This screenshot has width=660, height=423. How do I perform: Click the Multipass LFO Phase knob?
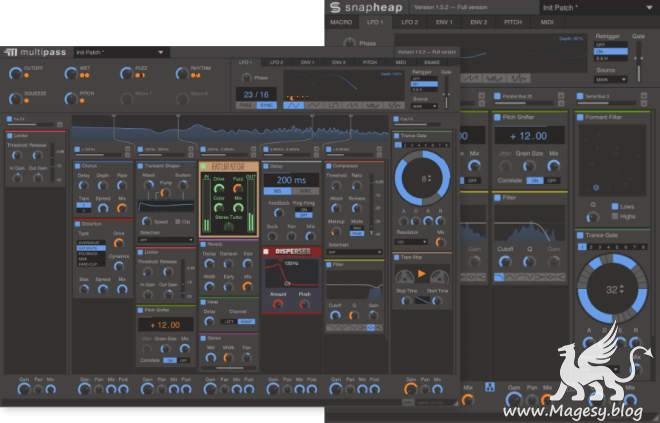click(x=246, y=78)
